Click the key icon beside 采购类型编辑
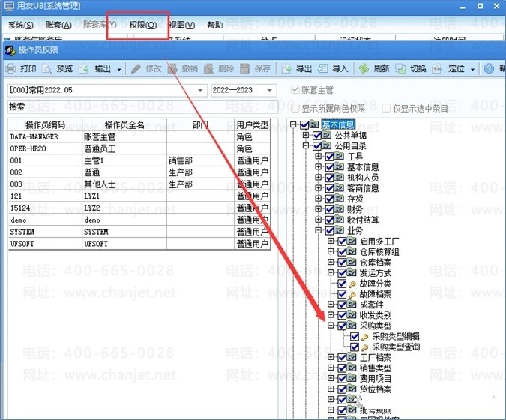This screenshot has height=420, width=506. tap(364, 337)
